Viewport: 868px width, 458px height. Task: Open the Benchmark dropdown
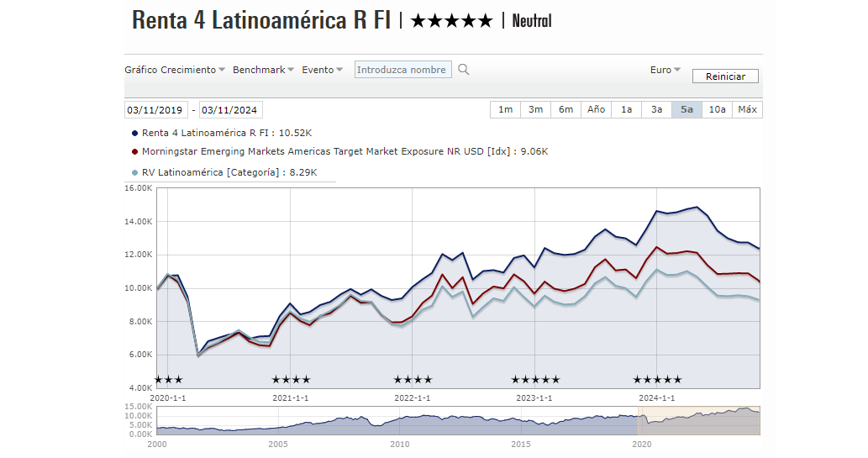263,70
